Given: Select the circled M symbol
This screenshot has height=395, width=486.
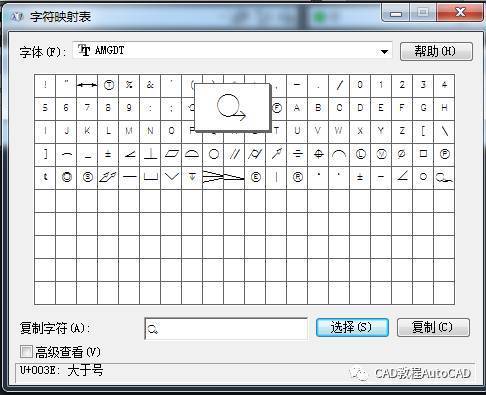Looking at the screenshot, I should click(x=381, y=154).
